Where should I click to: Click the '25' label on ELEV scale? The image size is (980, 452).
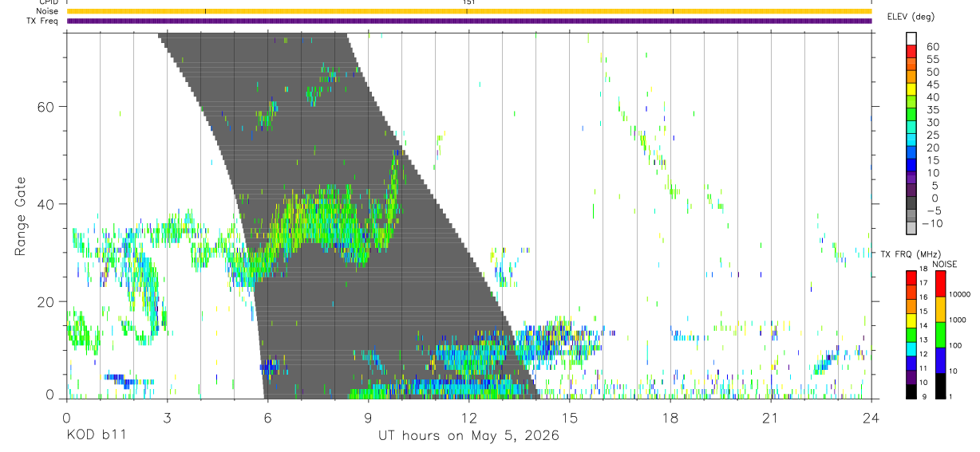933,135
